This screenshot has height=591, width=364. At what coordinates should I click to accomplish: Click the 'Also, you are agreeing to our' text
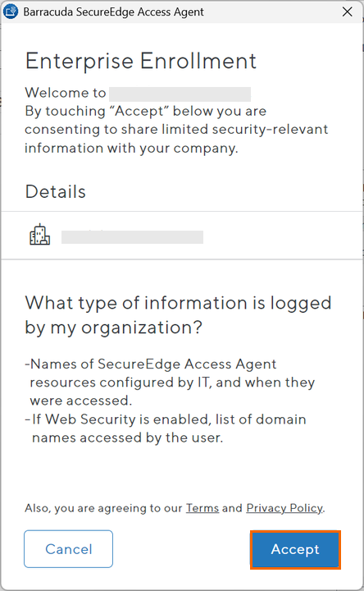coord(103,508)
